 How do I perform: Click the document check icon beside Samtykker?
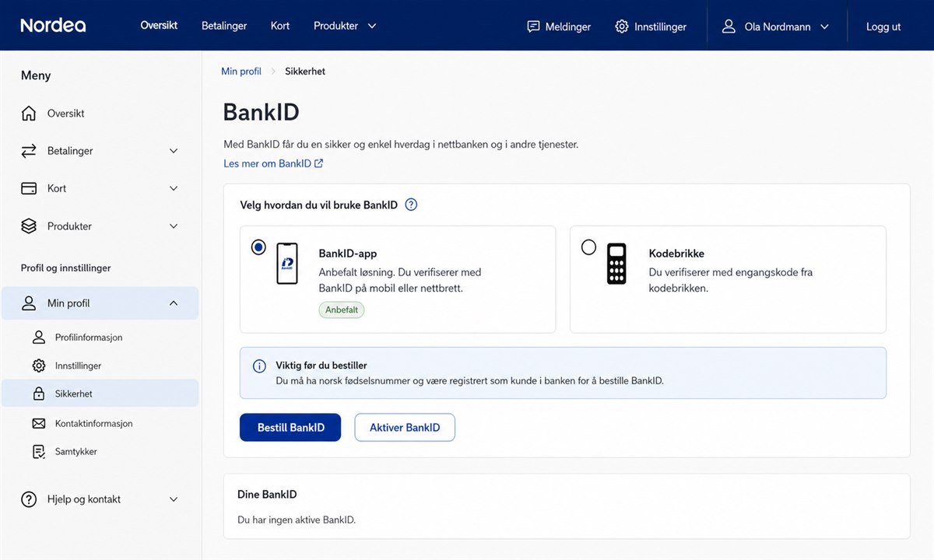pos(39,452)
